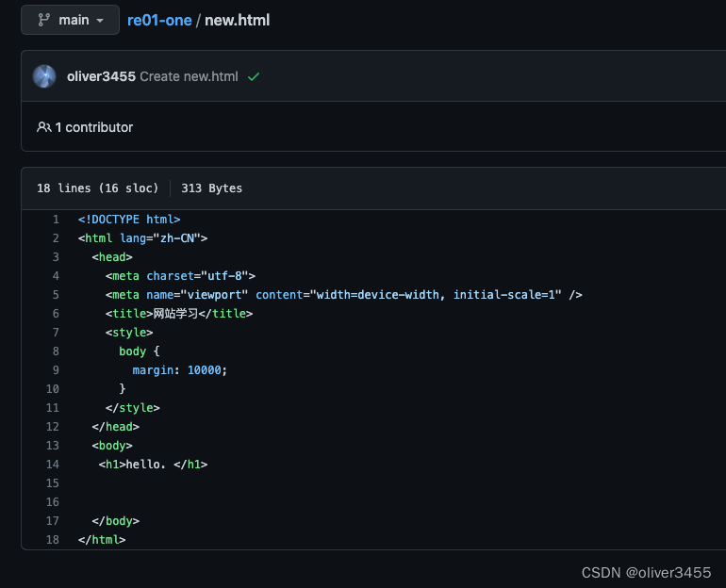Screen dimensions: 726x588
Task: Click the title tag code line
Action: (179, 314)
